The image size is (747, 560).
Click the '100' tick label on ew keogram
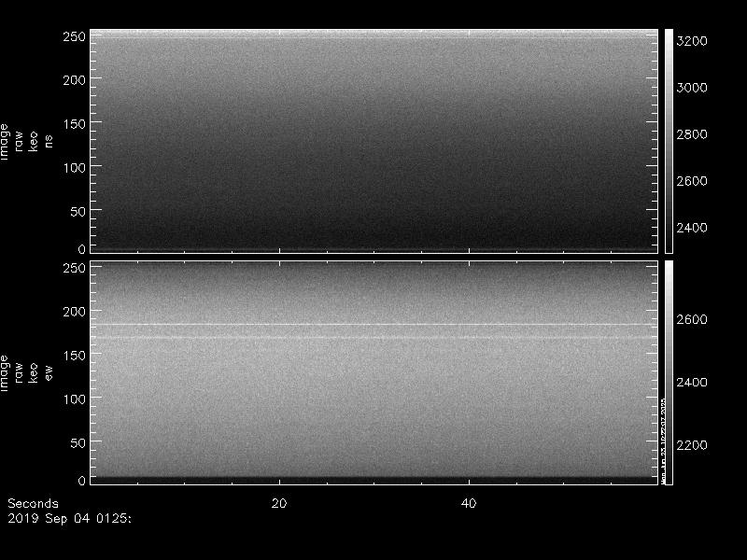(75, 399)
